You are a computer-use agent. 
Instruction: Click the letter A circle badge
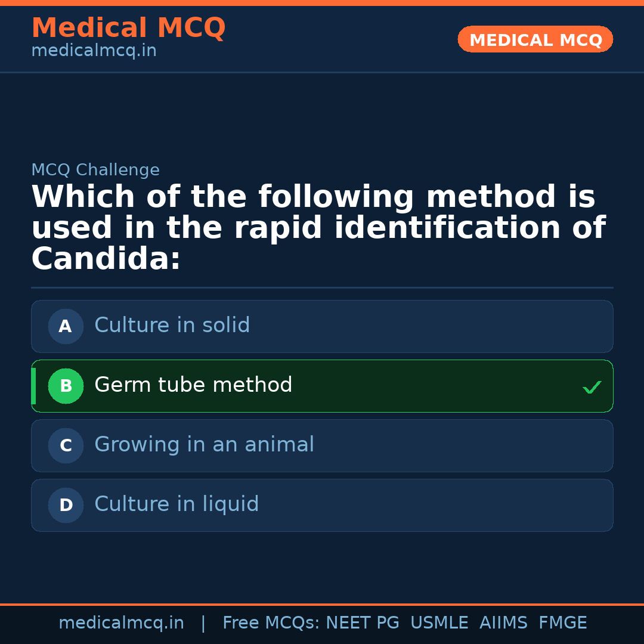click(66, 326)
